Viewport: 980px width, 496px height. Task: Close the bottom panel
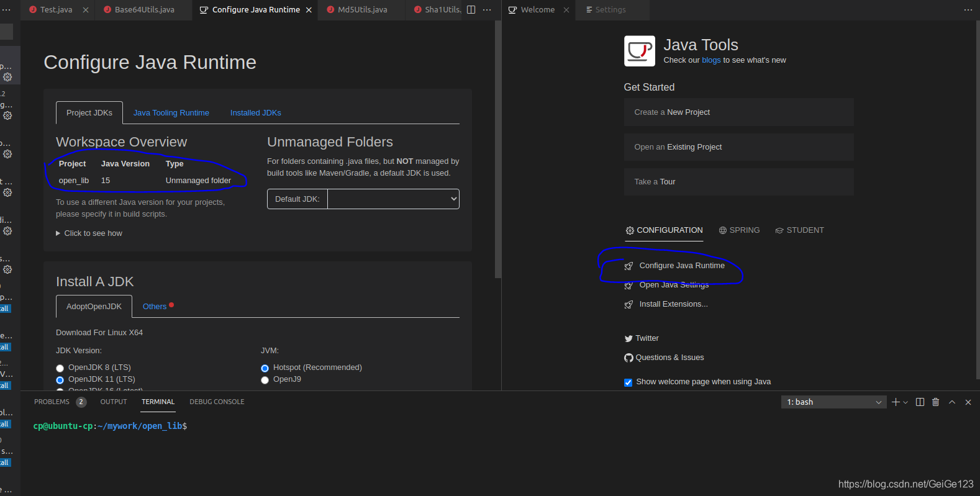coord(968,402)
